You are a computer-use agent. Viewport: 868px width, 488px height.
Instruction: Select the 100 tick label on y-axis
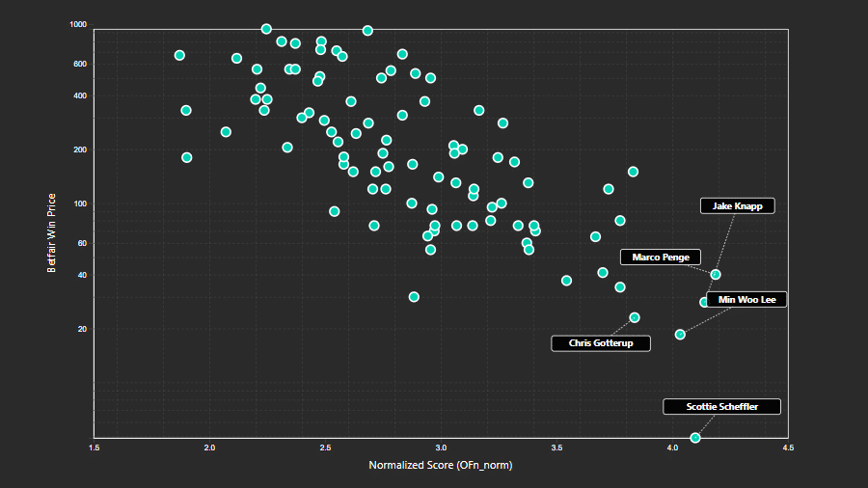[x=80, y=204]
